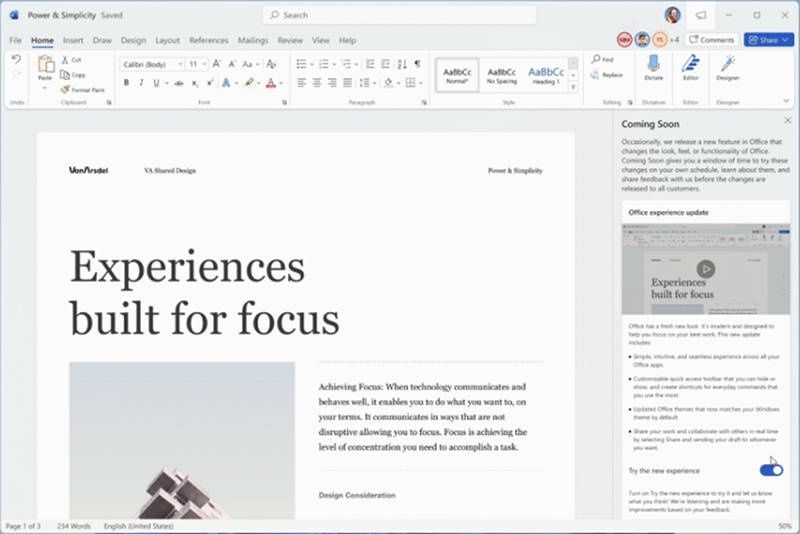Show the +4 additional collaborators
800x534 pixels.
[x=674, y=40]
